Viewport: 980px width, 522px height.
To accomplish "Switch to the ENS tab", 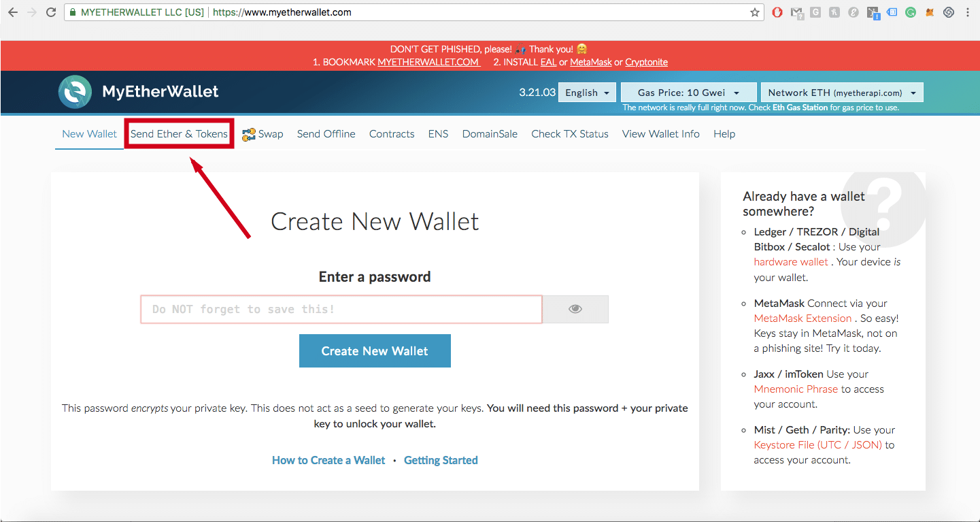I will pos(438,134).
